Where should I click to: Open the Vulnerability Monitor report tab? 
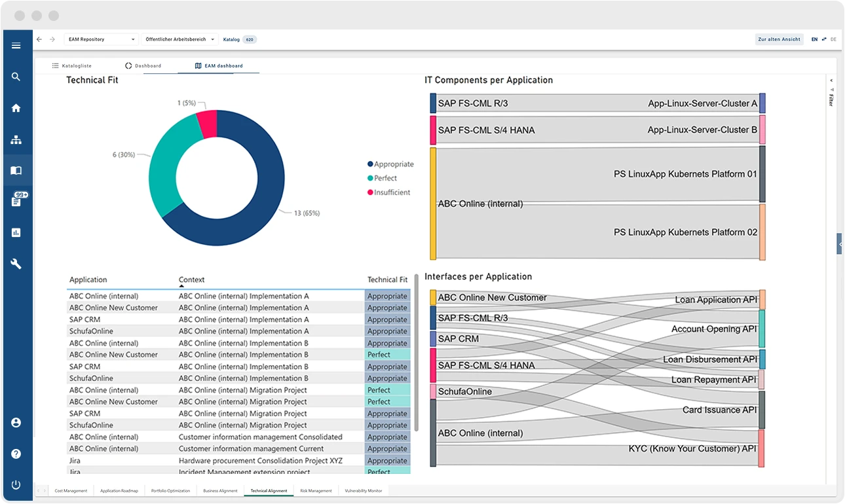pyautogui.click(x=363, y=490)
